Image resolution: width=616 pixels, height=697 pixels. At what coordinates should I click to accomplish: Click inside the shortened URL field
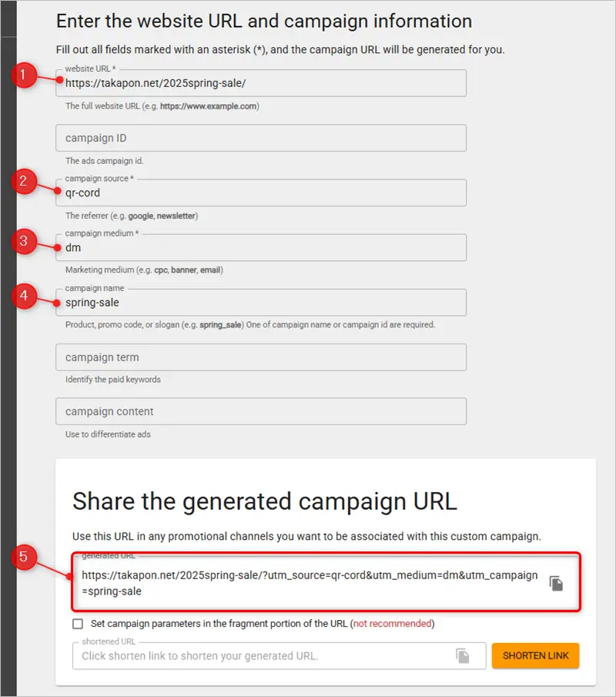coord(262,656)
